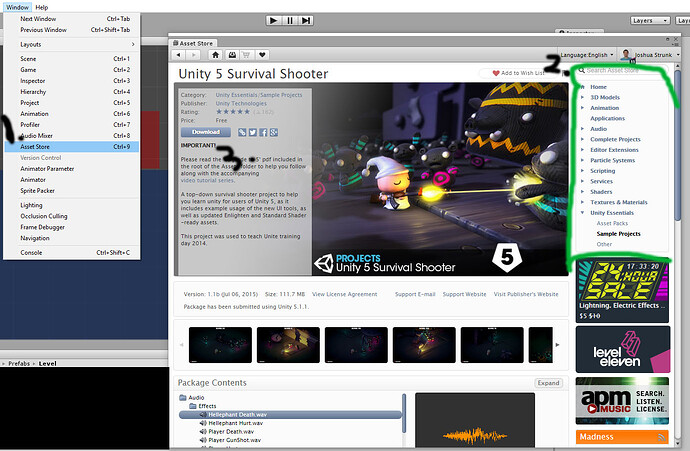Expand 3D Models category arrow

(x=582, y=97)
